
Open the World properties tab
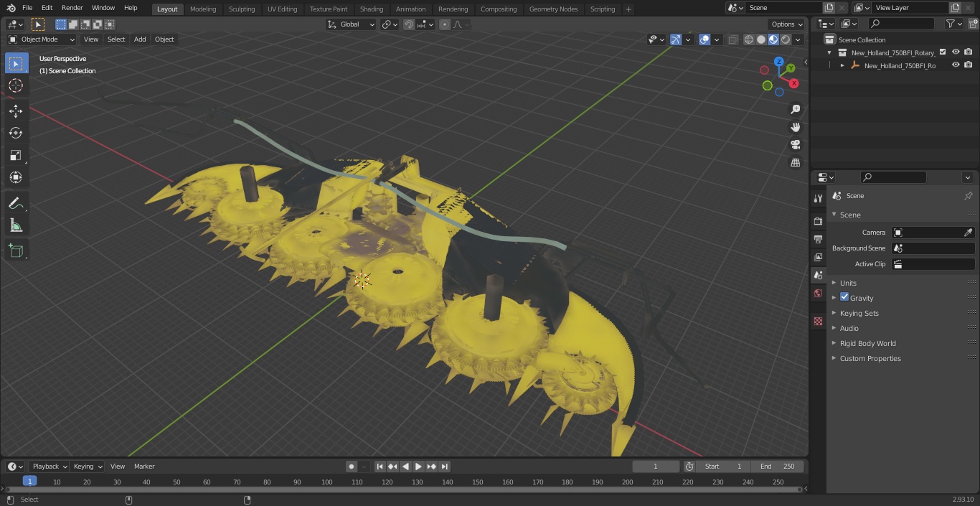tap(818, 293)
